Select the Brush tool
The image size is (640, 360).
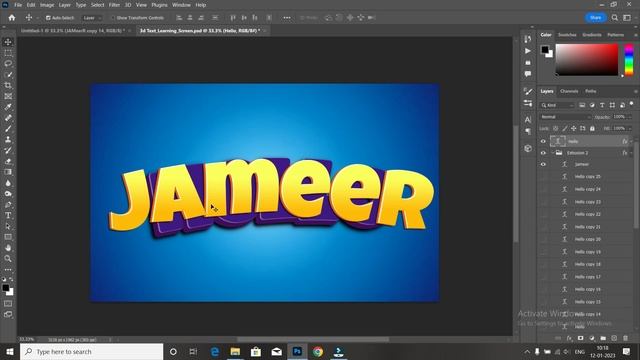point(8,129)
